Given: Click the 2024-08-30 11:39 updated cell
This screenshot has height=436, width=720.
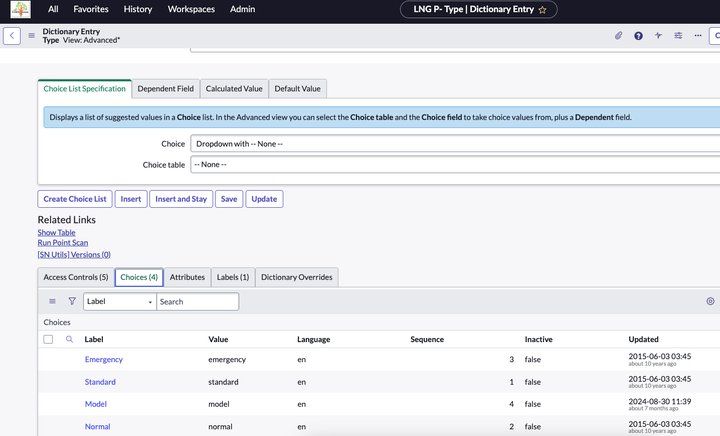Looking at the screenshot, I should point(659,402).
